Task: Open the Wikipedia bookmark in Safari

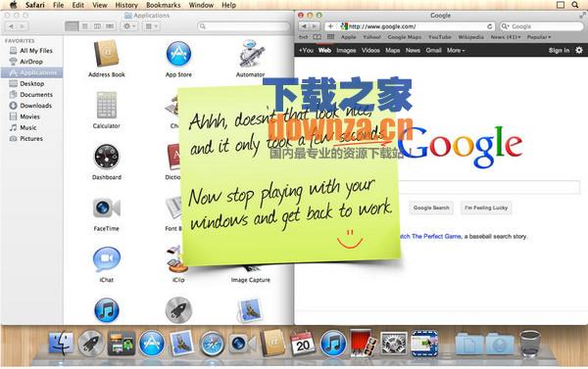Action: tap(470, 37)
